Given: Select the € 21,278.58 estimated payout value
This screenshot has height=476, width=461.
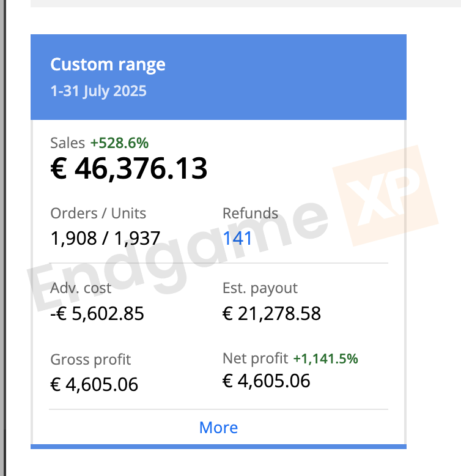Looking at the screenshot, I should tap(271, 313).
